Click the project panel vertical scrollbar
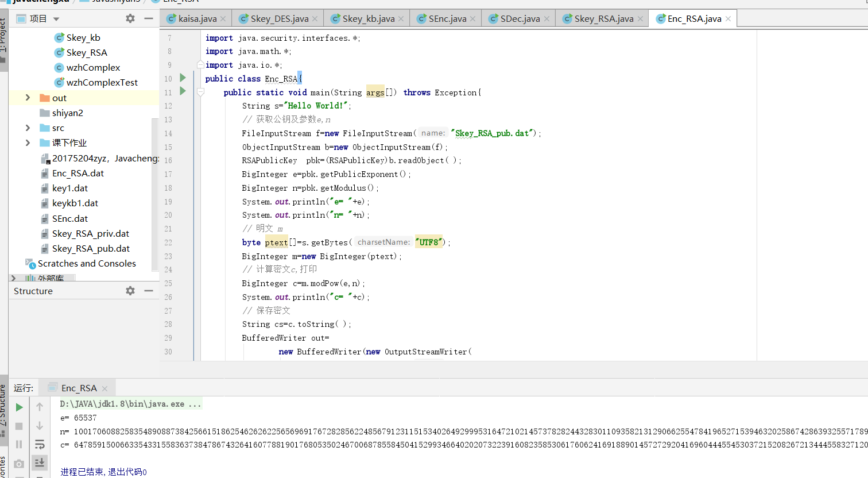This screenshot has height=478, width=868. pos(154,194)
